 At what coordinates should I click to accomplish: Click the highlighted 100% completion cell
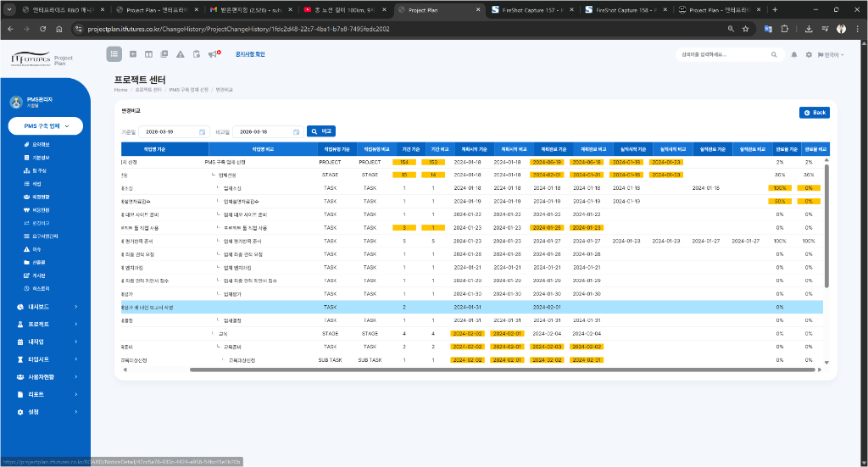click(x=780, y=188)
